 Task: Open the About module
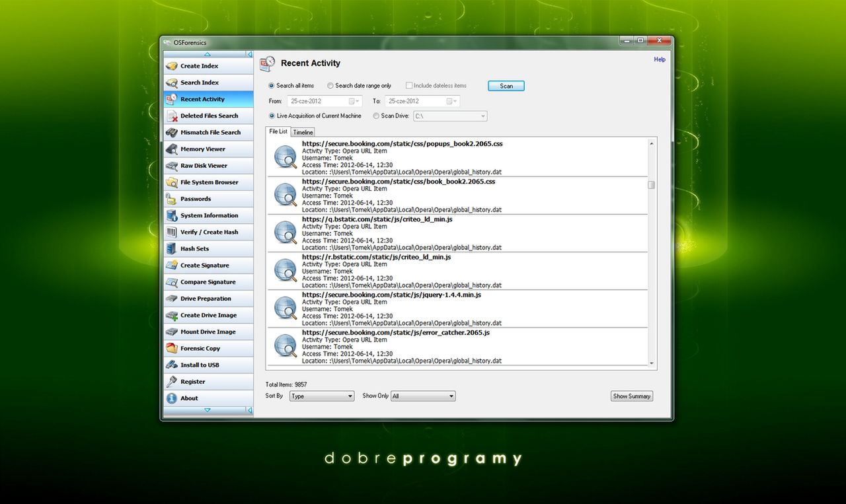point(208,398)
